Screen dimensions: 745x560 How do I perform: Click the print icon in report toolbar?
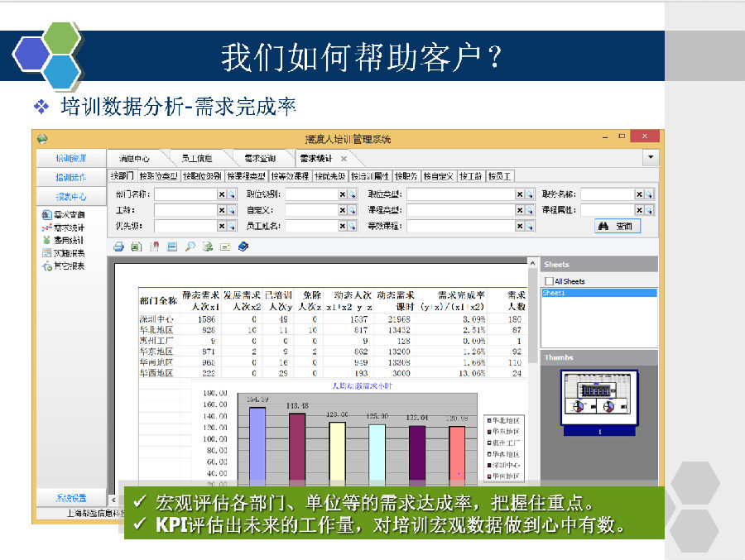tap(118, 246)
